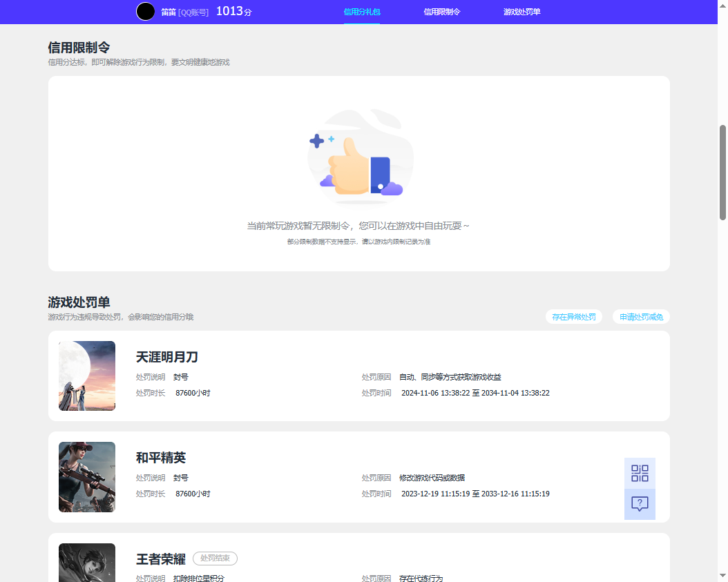Switch to the 游戏处罚单 tab
Screen dimensions: 728x582
(x=522, y=12)
